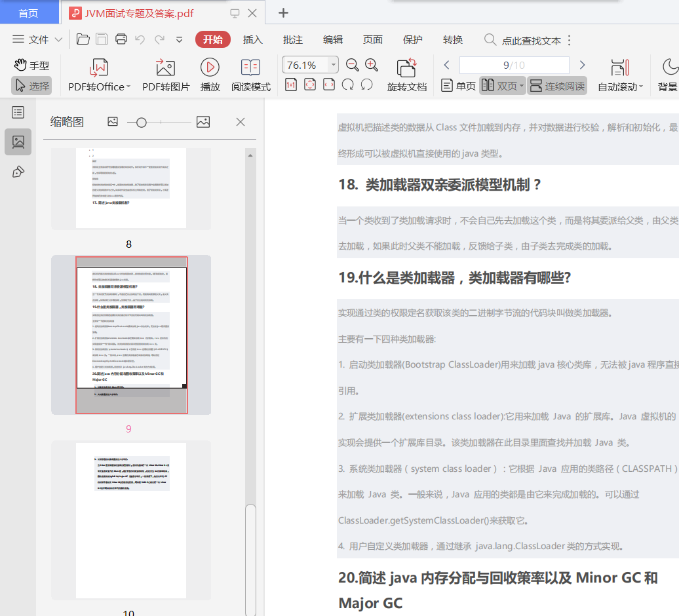Click the redo arrow icon
The height and width of the screenshot is (616, 679).
point(160,40)
